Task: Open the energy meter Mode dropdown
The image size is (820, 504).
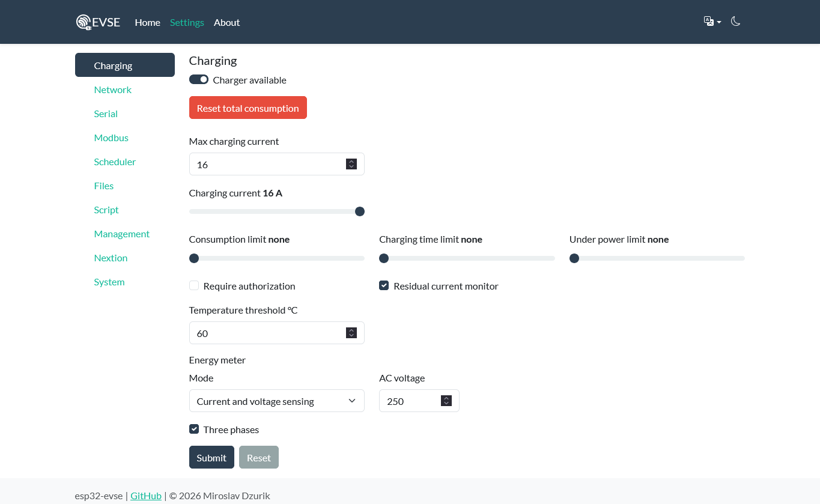Action: point(276,401)
